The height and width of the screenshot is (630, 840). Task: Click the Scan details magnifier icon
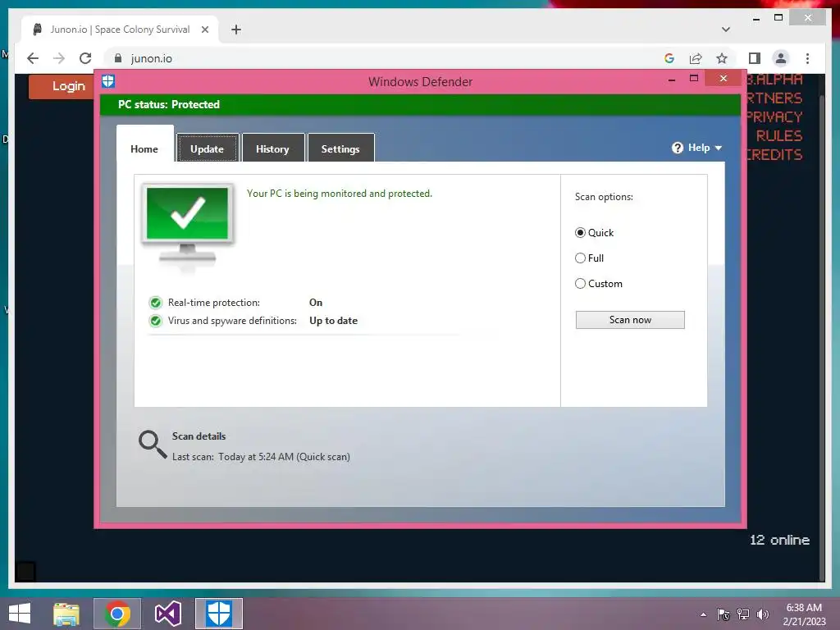coord(153,445)
